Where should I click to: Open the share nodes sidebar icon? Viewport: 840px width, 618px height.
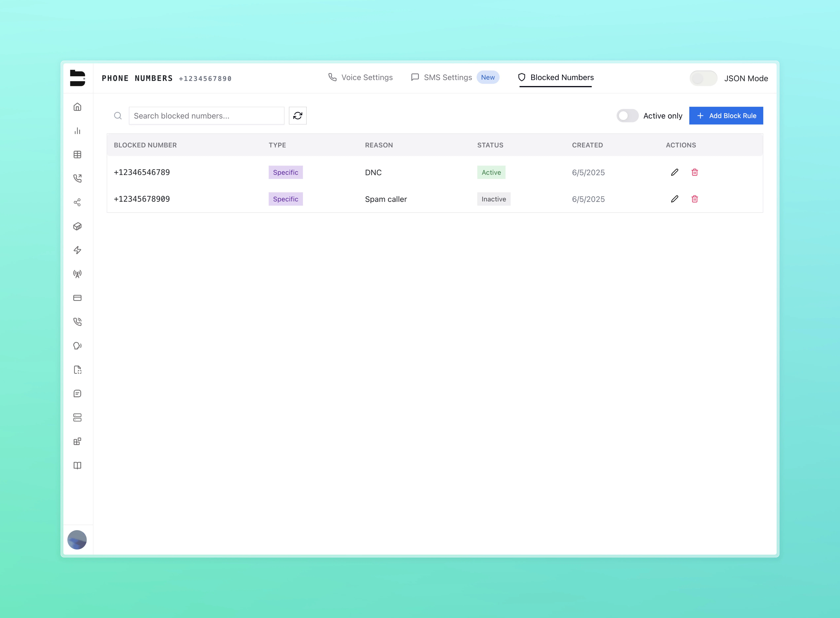[x=77, y=202]
